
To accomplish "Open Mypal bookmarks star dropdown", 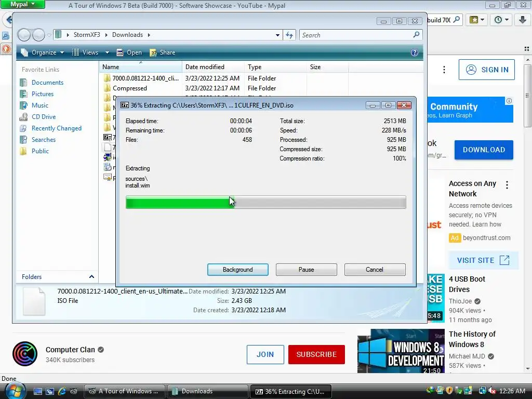I will (477, 20).
